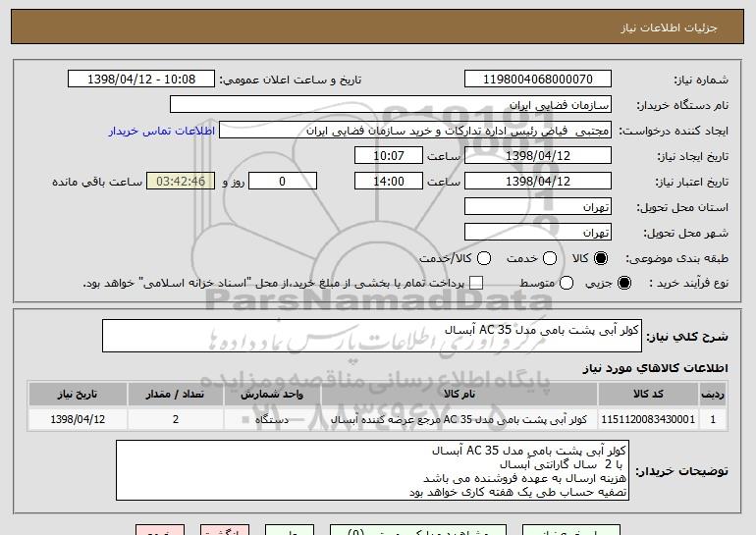Click the جزئیات اطلاعات نیاز header title
The height and width of the screenshot is (535, 756).
coord(669,27)
